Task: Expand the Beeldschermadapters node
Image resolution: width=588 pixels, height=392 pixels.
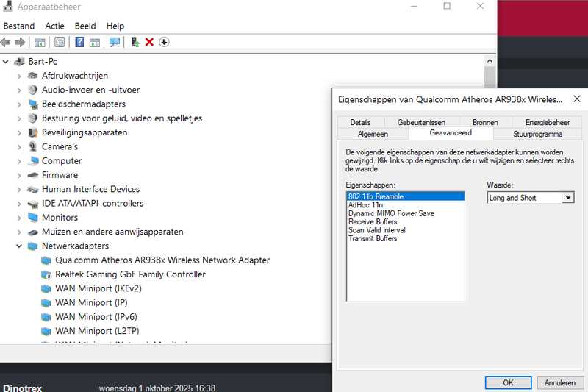Action: (x=19, y=104)
